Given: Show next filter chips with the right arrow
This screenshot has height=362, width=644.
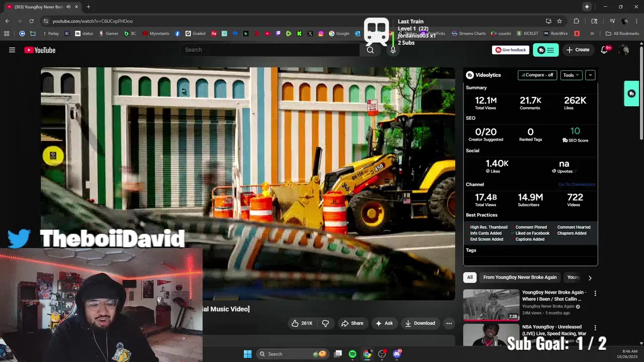Looking at the screenshot, I should pos(590,278).
